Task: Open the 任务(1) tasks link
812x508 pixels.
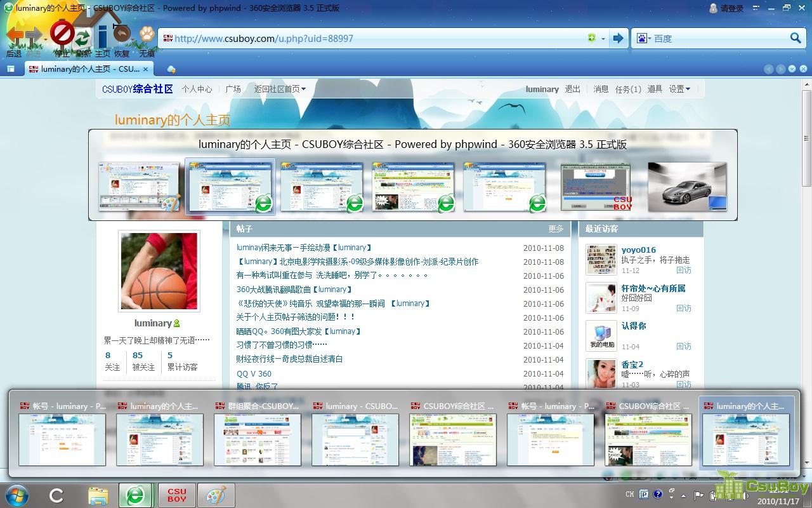Action: 628,89
